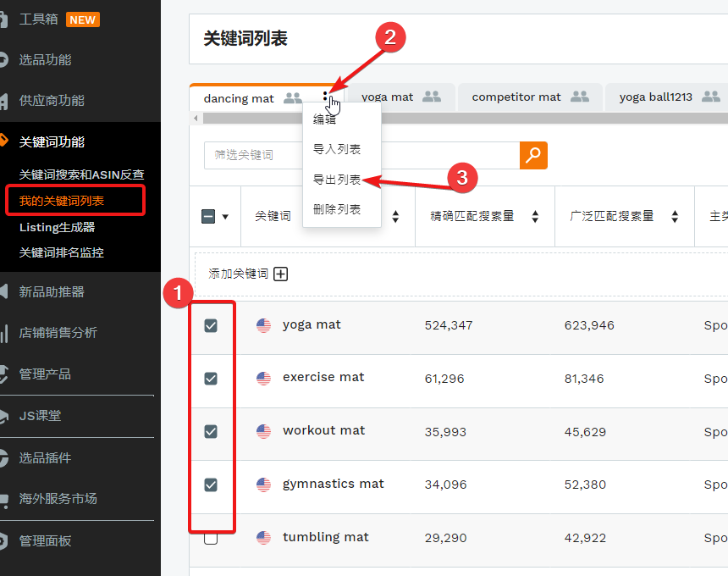Screen dimensions: 728x576
Task: Click the 筛选关键词 filter input field
Action: (361, 155)
